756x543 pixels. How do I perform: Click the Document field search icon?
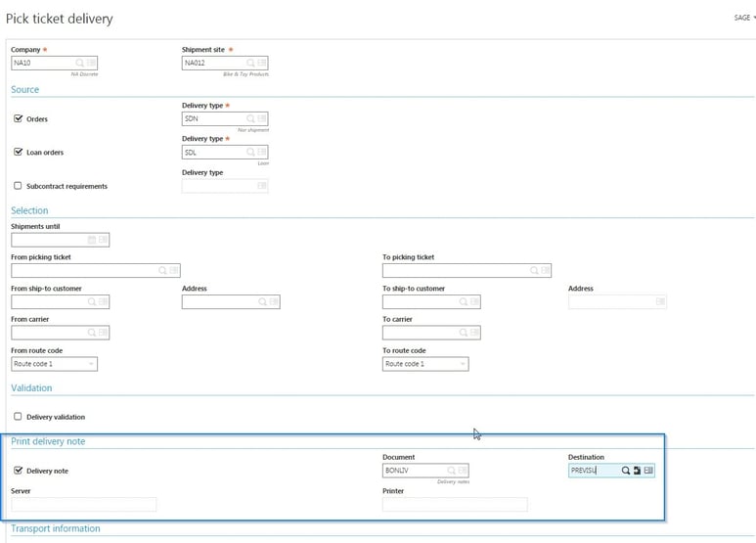[451, 471]
